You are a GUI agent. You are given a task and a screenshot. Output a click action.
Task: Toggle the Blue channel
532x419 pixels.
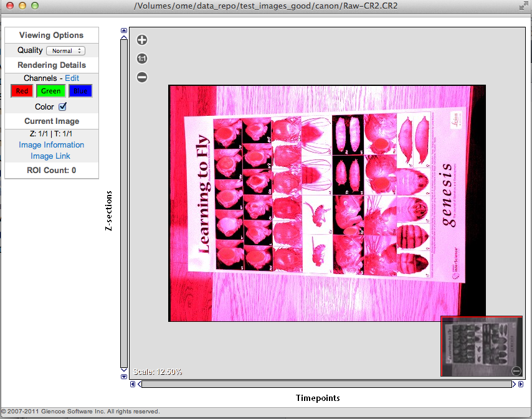click(80, 91)
